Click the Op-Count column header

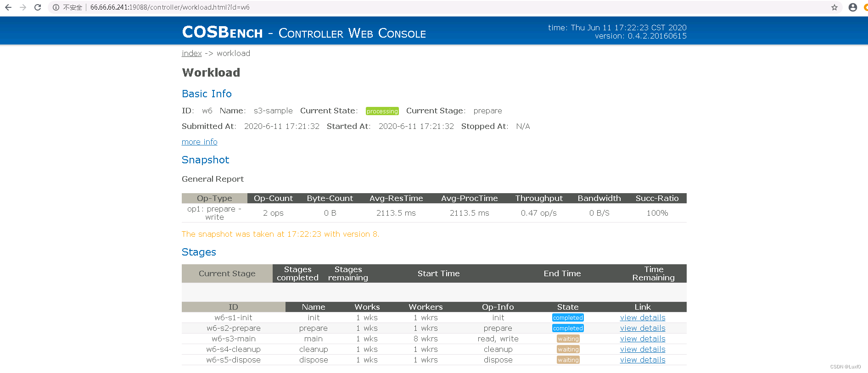(273, 198)
